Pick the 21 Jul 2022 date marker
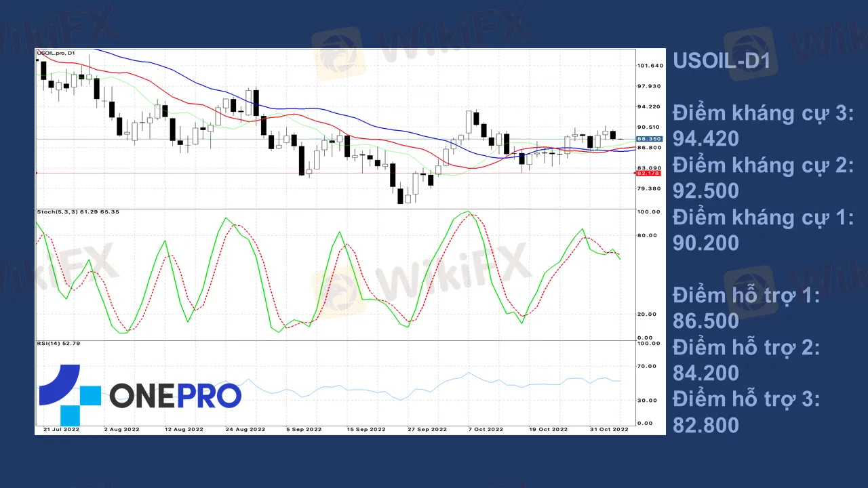The height and width of the screenshot is (488, 868). (x=62, y=429)
